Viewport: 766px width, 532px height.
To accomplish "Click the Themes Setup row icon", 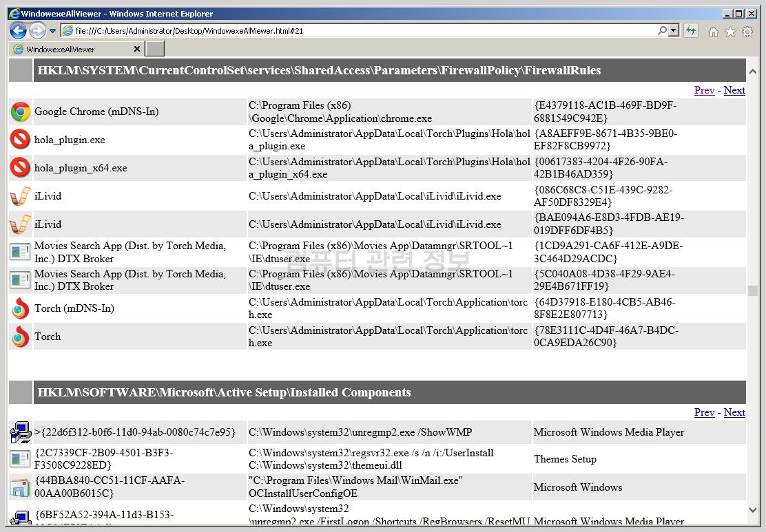I will pos(21,459).
